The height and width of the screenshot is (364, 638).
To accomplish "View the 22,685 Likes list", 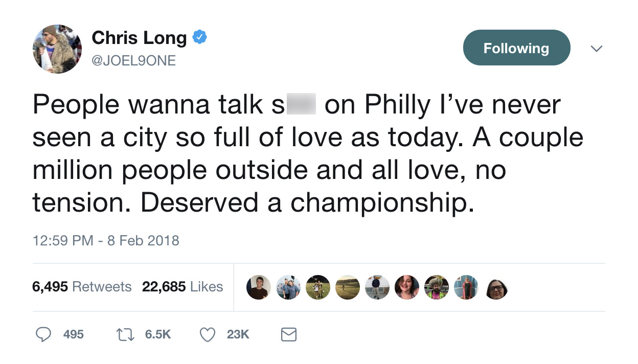I will pos(183,287).
